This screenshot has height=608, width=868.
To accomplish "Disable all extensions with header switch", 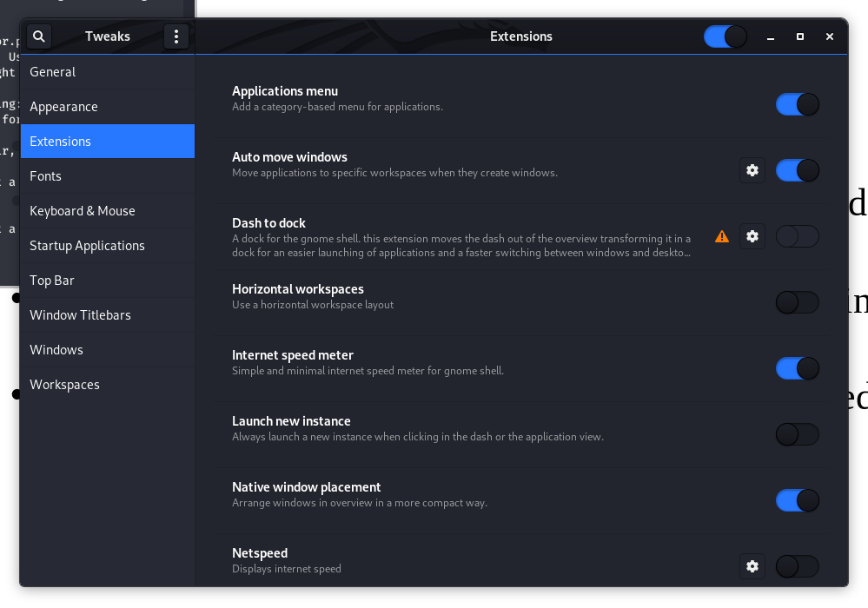I will (725, 36).
